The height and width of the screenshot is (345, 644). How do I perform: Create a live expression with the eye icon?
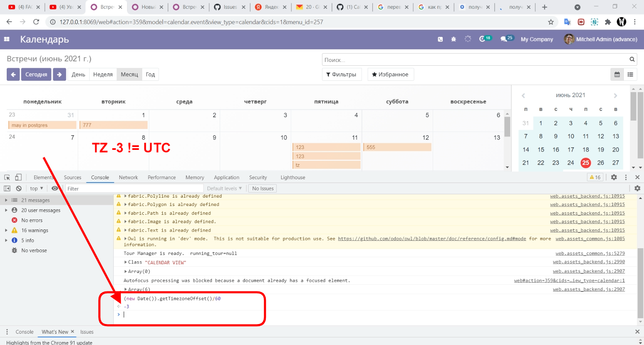[x=55, y=188]
